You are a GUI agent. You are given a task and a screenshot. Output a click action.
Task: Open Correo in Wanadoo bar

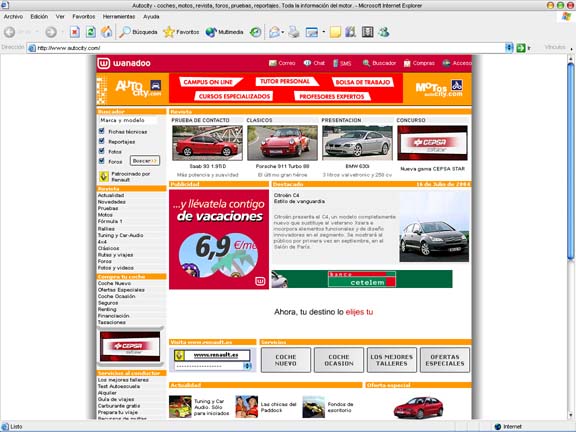pos(282,63)
